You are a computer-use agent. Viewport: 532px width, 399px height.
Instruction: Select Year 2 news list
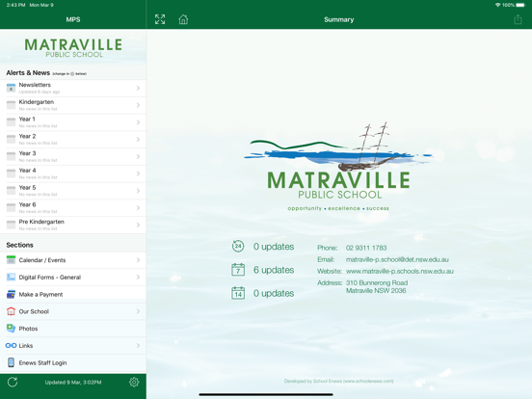point(73,140)
